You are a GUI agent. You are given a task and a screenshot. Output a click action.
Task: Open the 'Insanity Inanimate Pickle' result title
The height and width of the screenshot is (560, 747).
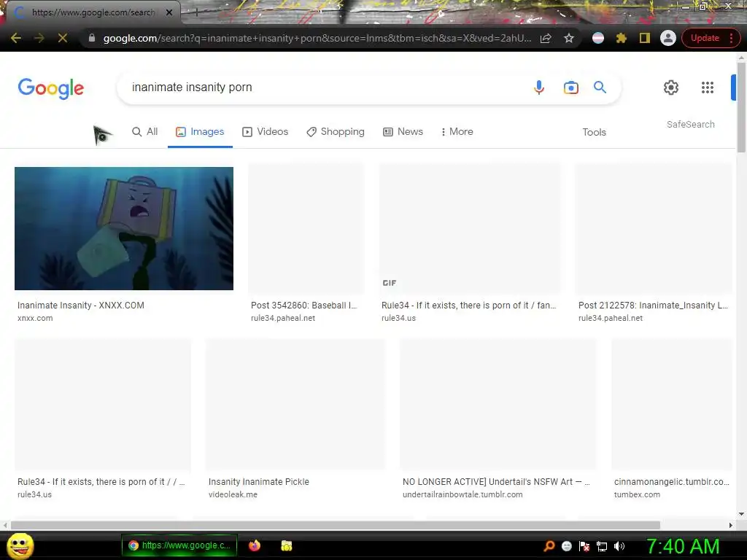click(x=259, y=482)
